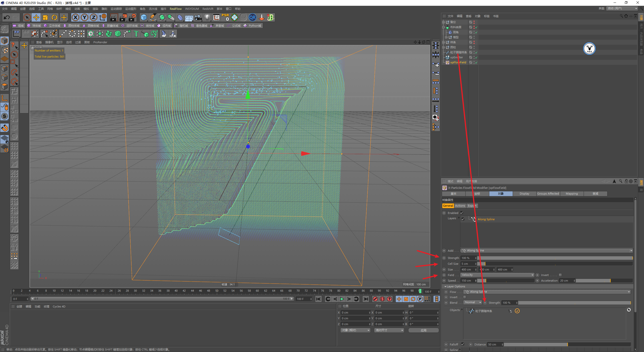Switch to the Display tab
This screenshot has height=352, width=644.
(x=524, y=194)
